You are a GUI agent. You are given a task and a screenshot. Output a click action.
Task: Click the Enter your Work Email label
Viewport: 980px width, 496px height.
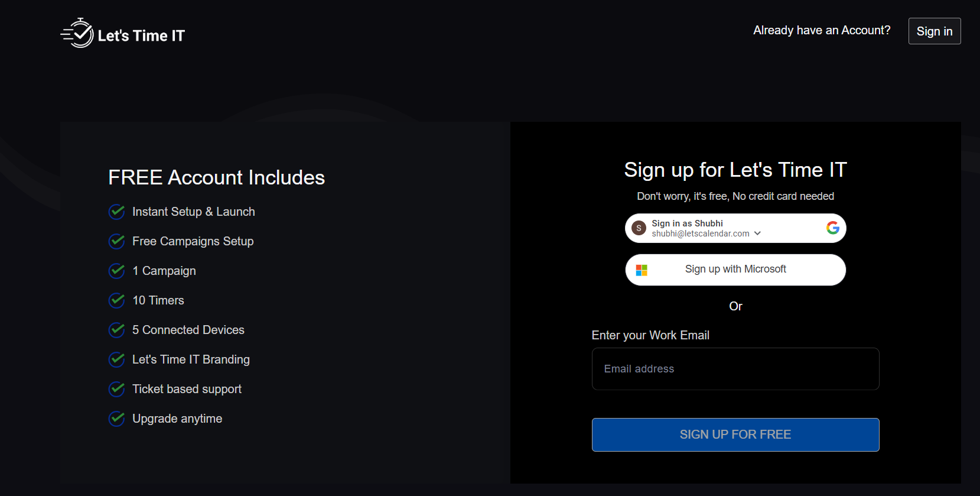click(650, 335)
